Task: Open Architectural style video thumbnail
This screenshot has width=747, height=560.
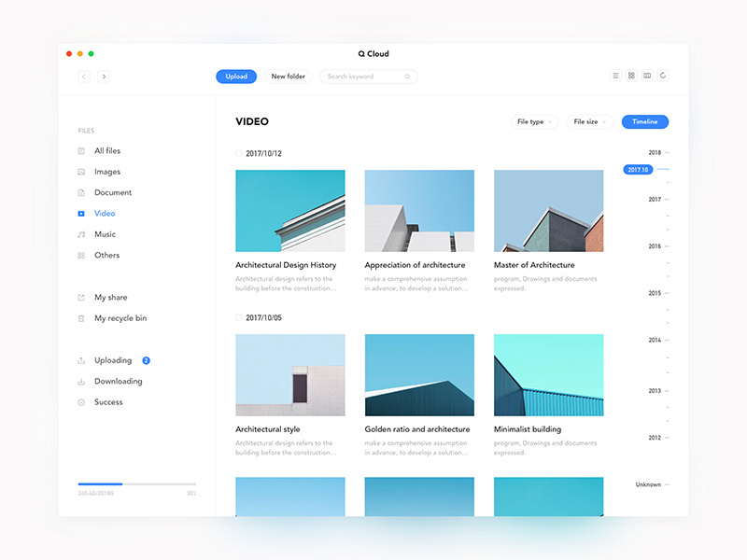Action: coord(290,375)
